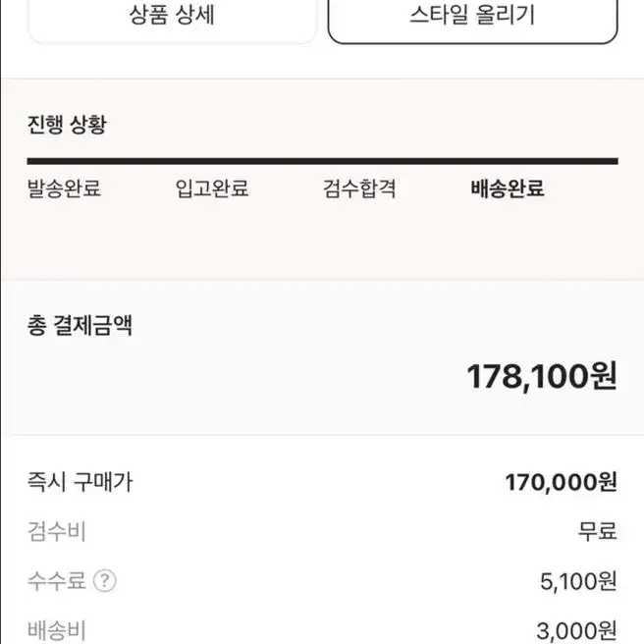Select the 검수합격 progress step
This screenshot has height=644, width=644.
(x=359, y=188)
